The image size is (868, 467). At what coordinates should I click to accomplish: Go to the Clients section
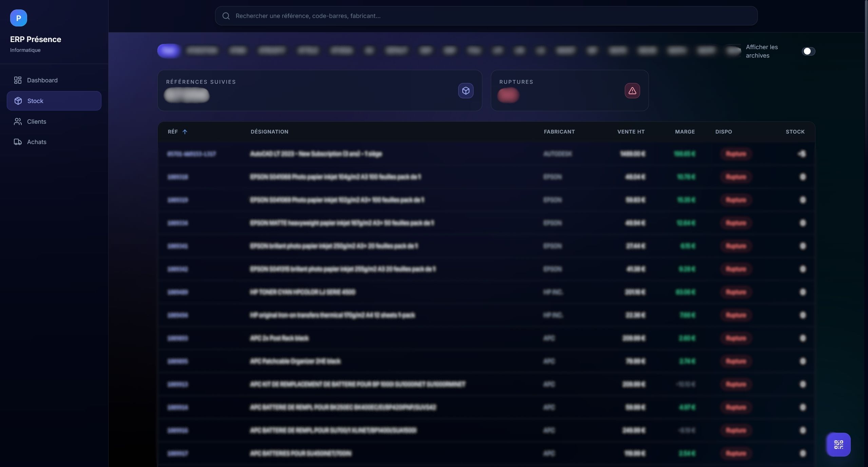[x=54, y=121]
